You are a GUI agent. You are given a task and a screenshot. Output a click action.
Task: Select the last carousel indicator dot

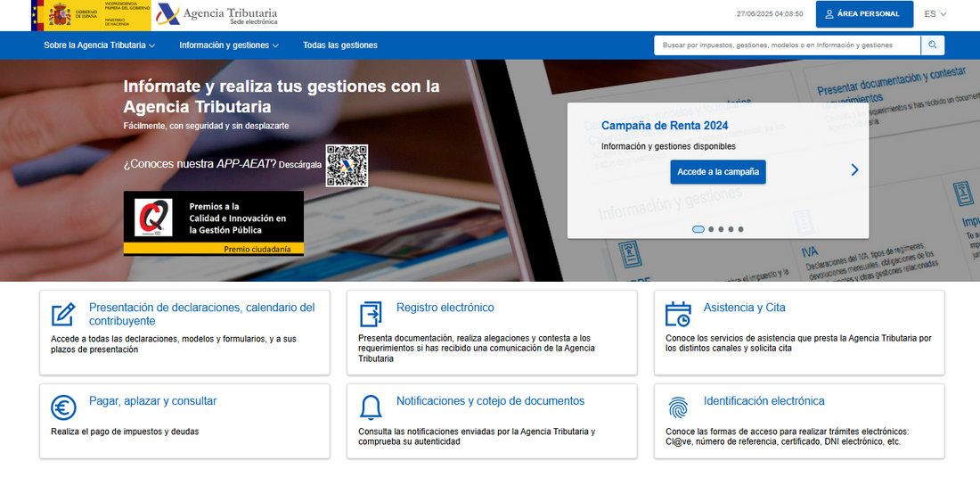click(740, 229)
